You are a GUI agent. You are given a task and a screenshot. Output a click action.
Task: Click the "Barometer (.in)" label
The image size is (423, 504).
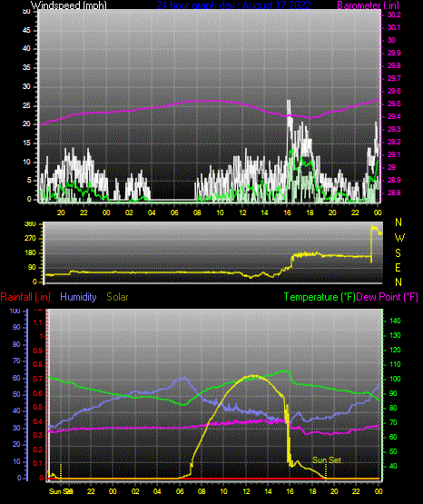368,5
